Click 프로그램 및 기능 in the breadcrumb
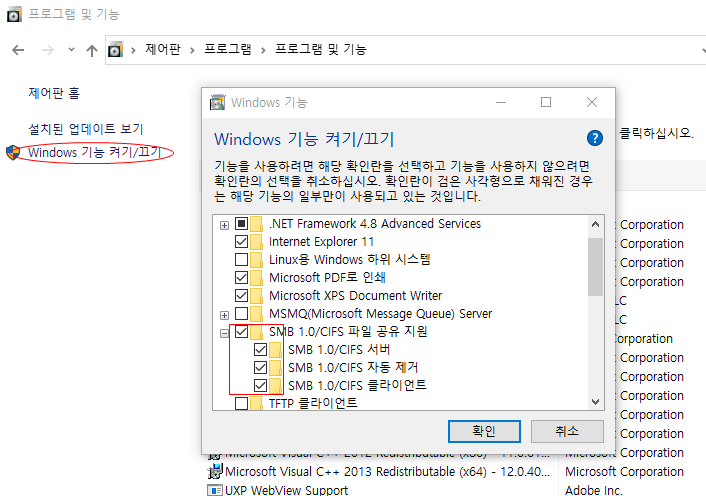 coord(321,49)
